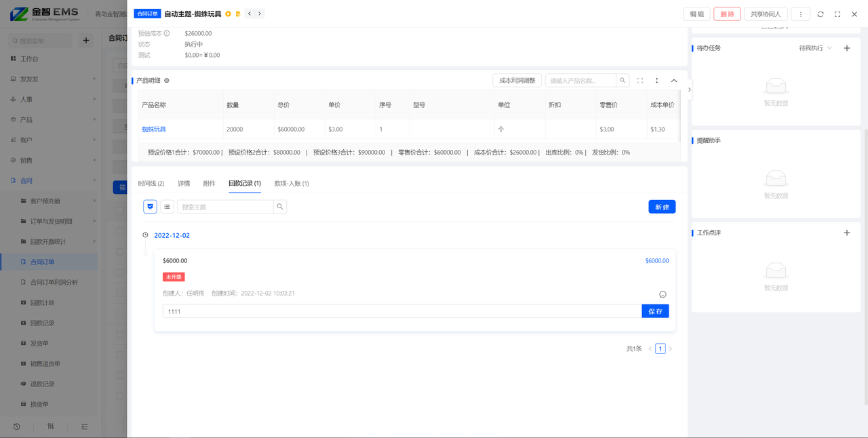
Task: Expand the 客户 sidebar menu
Action: (49, 140)
